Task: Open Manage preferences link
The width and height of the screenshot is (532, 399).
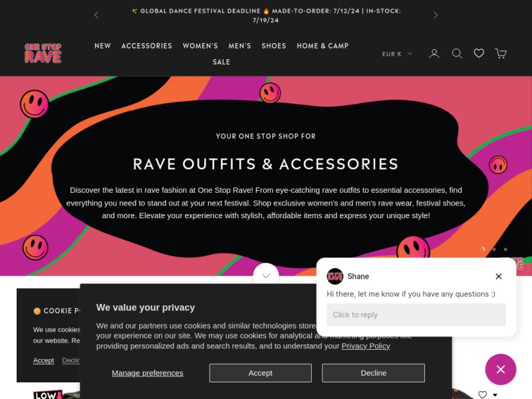Action: tap(147, 373)
